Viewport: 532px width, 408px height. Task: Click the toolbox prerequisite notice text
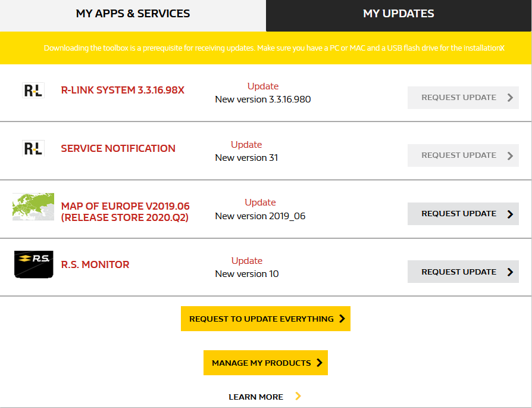271,48
